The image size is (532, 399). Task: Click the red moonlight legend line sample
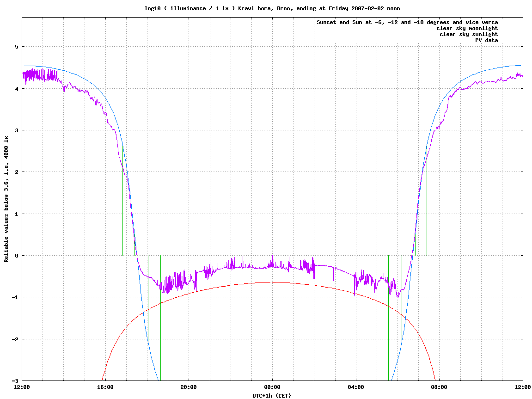coord(509,28)
